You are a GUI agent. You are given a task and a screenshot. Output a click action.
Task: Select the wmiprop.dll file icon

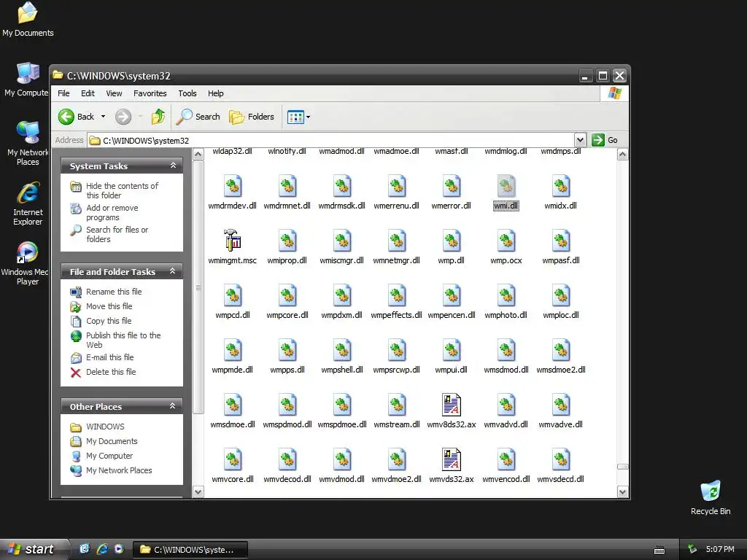click(x=287, y=240)
